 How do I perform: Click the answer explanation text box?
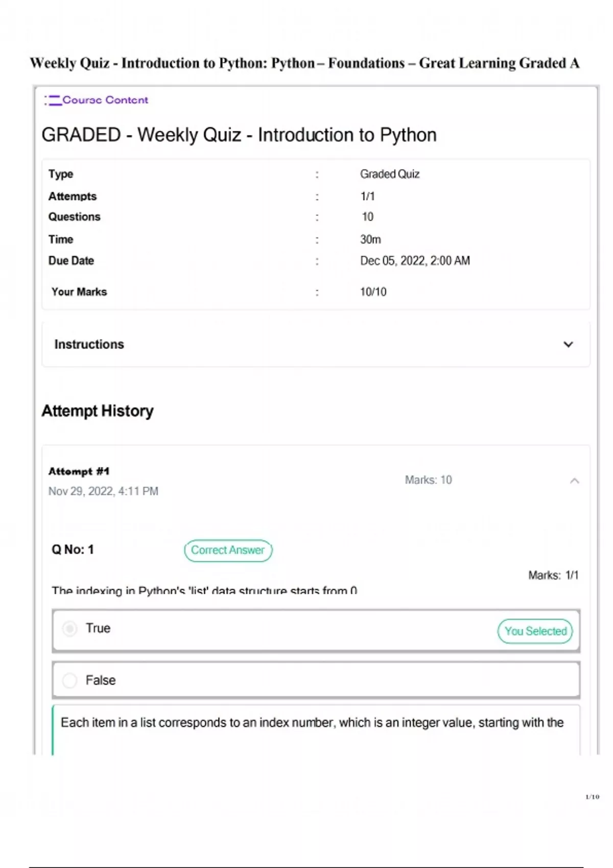tap(316, 730)
